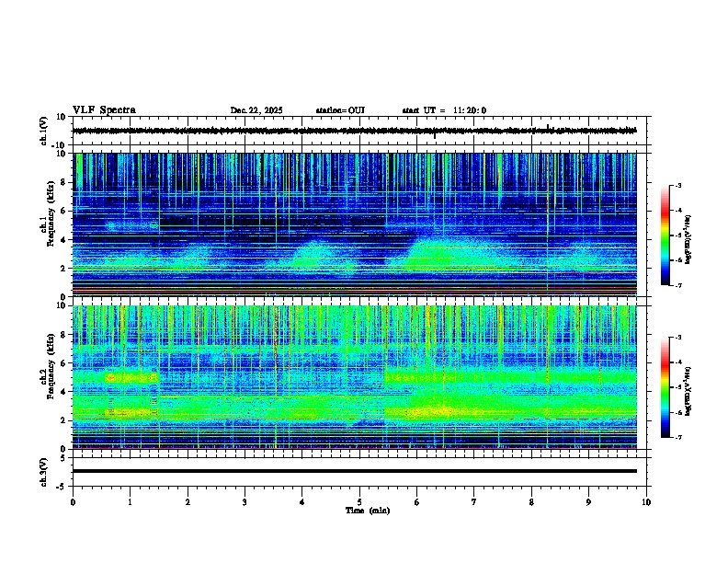Click the ch.2 color scale log(PSD) unit label

pos(688,391)
